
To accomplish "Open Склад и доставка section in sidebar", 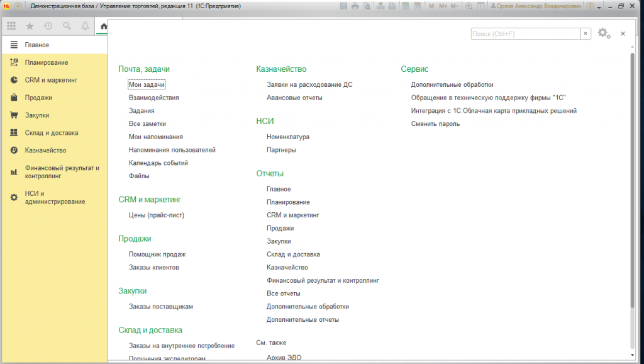I will [x=54, y=133].
